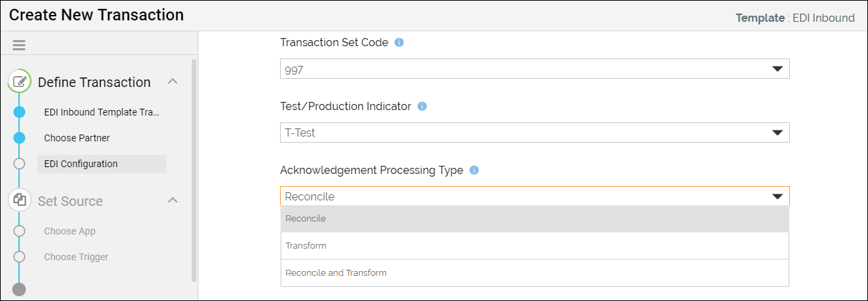
Task: Show info for Transaction Set Code
Action: [399, 42]
